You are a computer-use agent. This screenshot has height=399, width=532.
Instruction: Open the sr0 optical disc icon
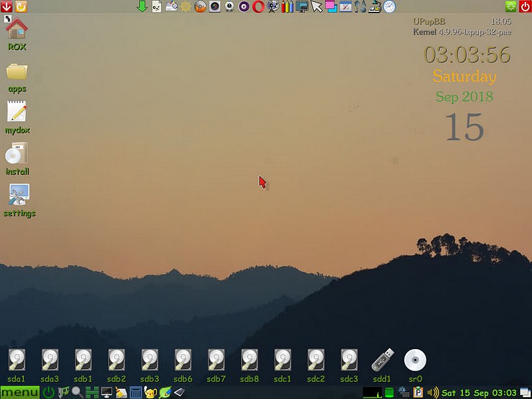coord(415,360)
